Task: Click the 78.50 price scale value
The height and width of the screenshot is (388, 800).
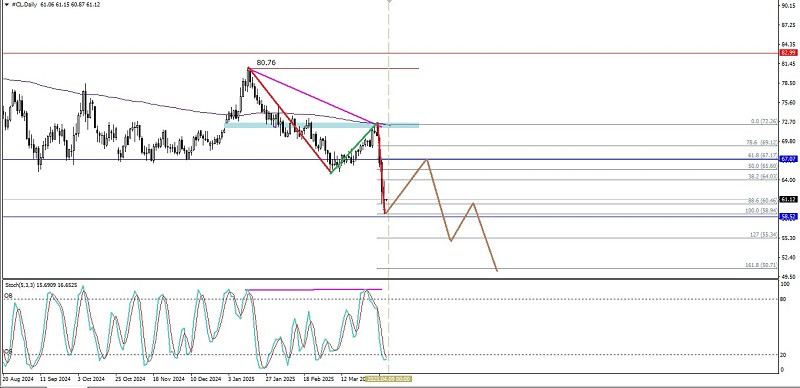Action: (x=788, y=83)
